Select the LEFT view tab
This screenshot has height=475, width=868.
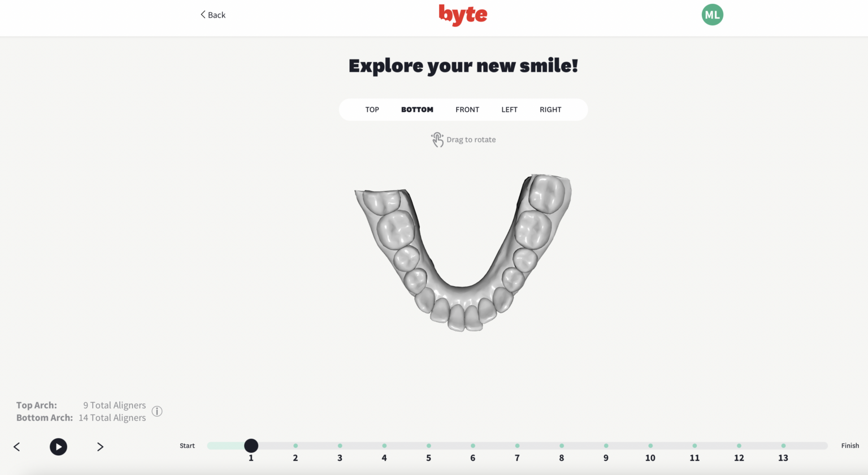(509, 109)
